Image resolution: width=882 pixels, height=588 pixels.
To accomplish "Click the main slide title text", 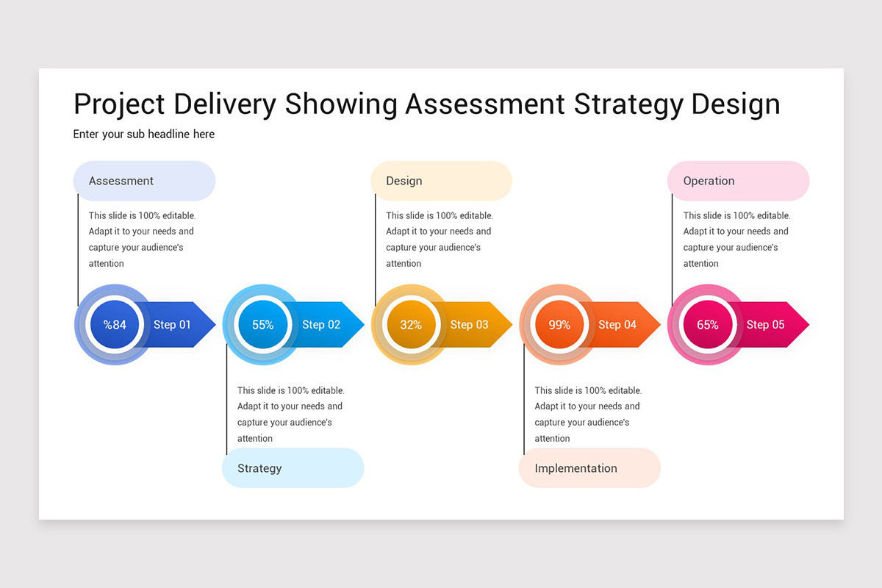I will tap(426, 104).
